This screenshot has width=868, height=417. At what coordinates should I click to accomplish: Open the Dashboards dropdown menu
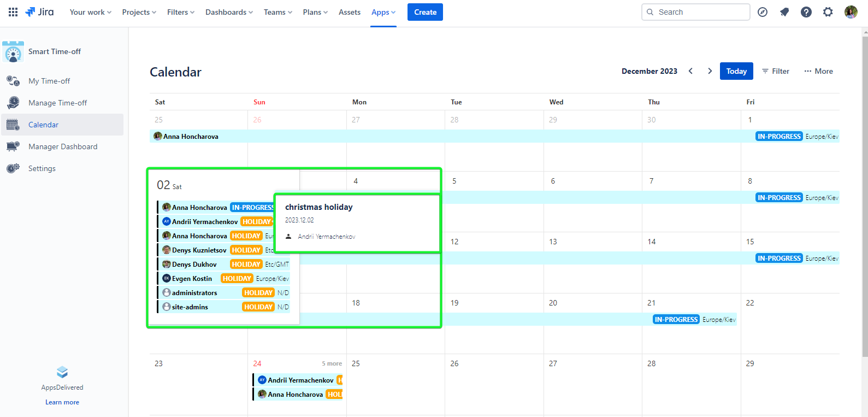pyautogui.click(x=229, y=12)
